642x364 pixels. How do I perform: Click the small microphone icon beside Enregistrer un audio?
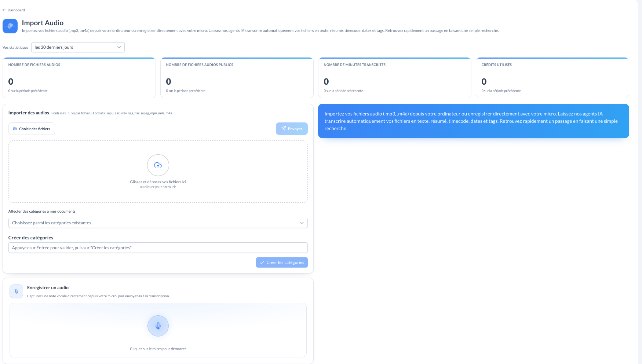pyautogui.click(x=16, y=291)
